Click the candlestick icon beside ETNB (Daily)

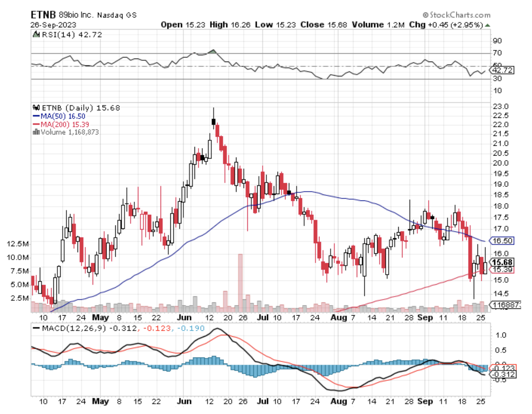pos(36,108)
